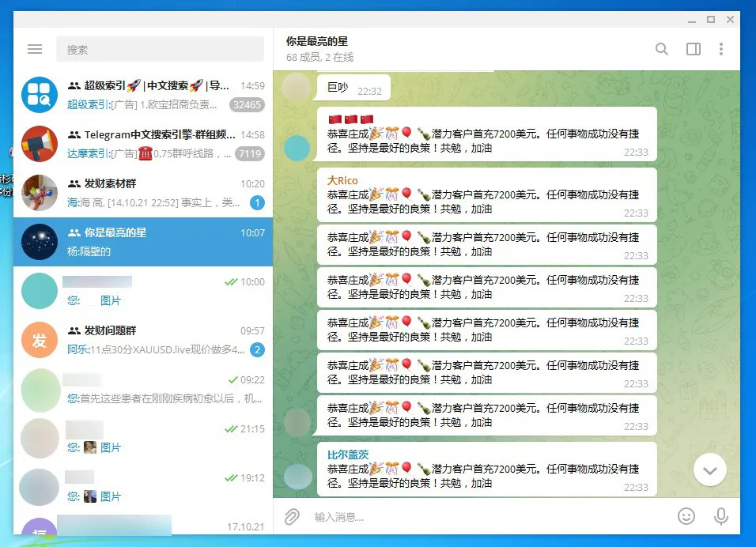Click the orange 发 group avatar
The height and width of the screenshot is (547, 756).
[x=40, y=340]
